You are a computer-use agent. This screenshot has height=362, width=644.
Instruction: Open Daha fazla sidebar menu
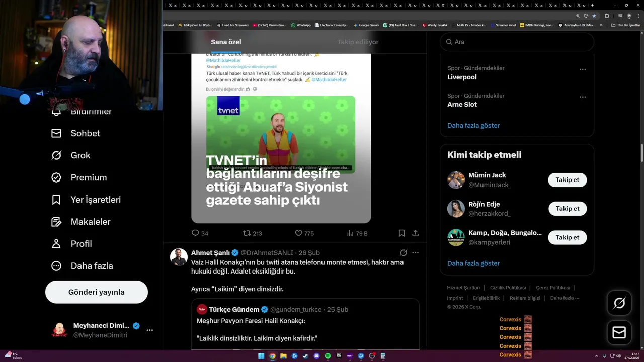82,266
